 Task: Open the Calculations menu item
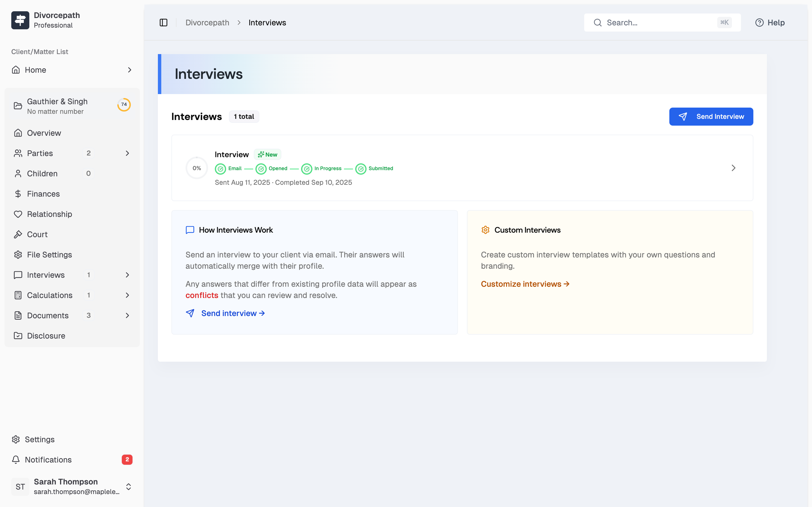(x=50, y=295)
